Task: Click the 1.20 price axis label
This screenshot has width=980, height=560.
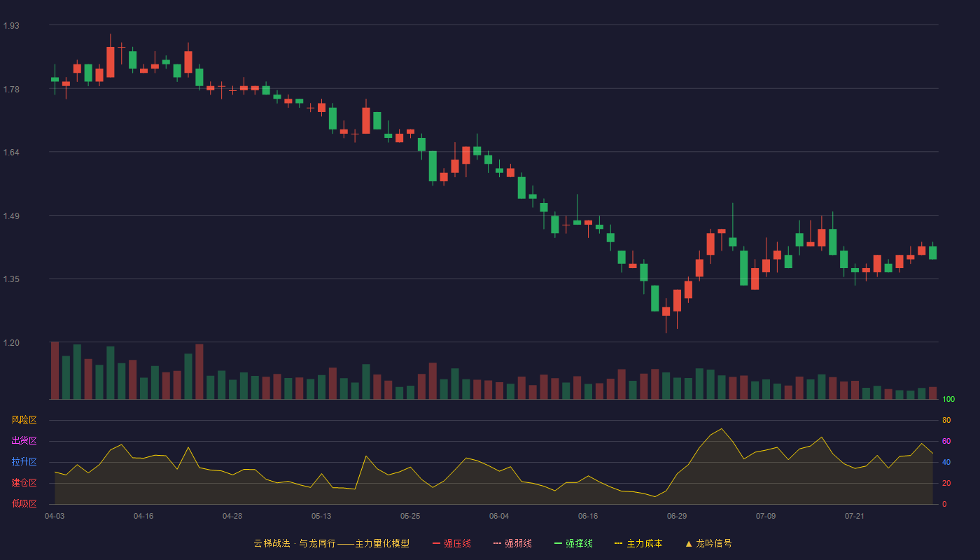Action: click(11, 343)
